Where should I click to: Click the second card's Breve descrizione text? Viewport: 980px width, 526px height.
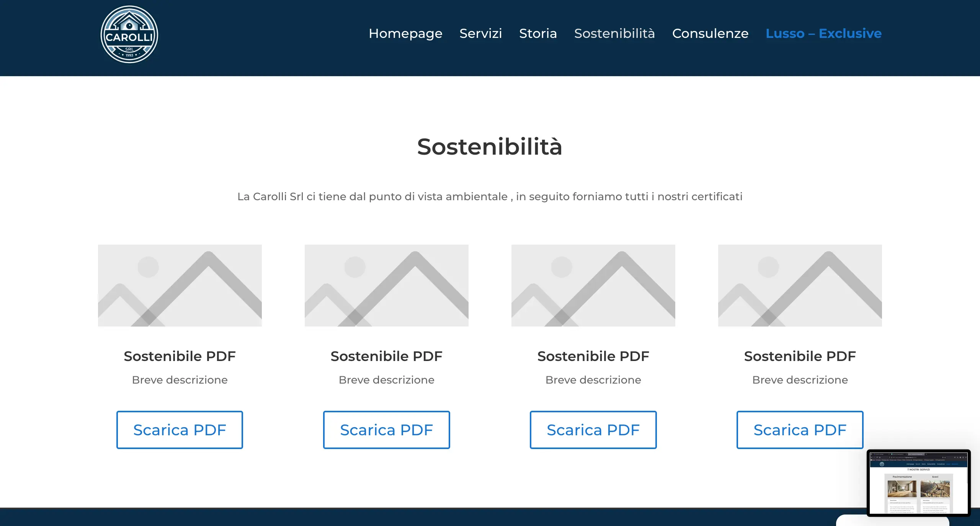386,380
